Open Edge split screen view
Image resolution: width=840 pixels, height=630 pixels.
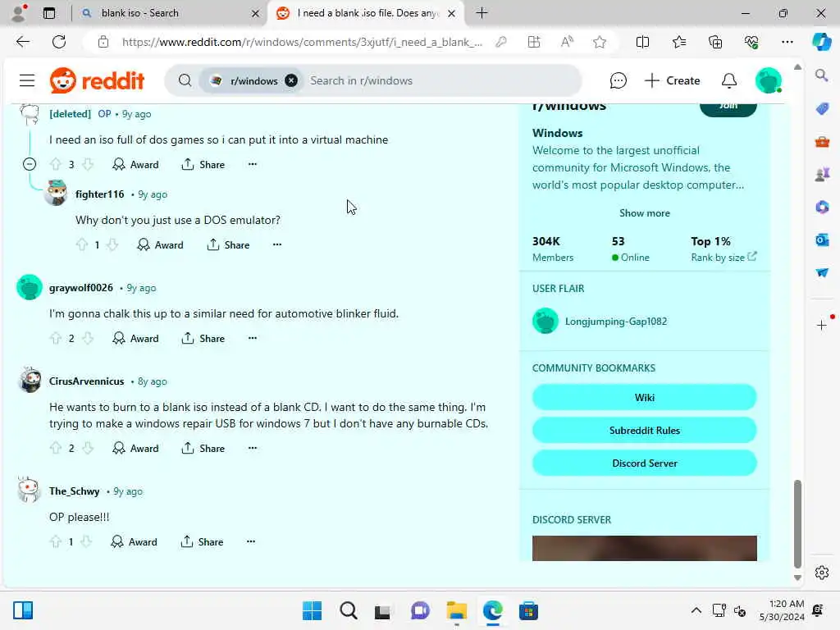click(x=642, y=42)
